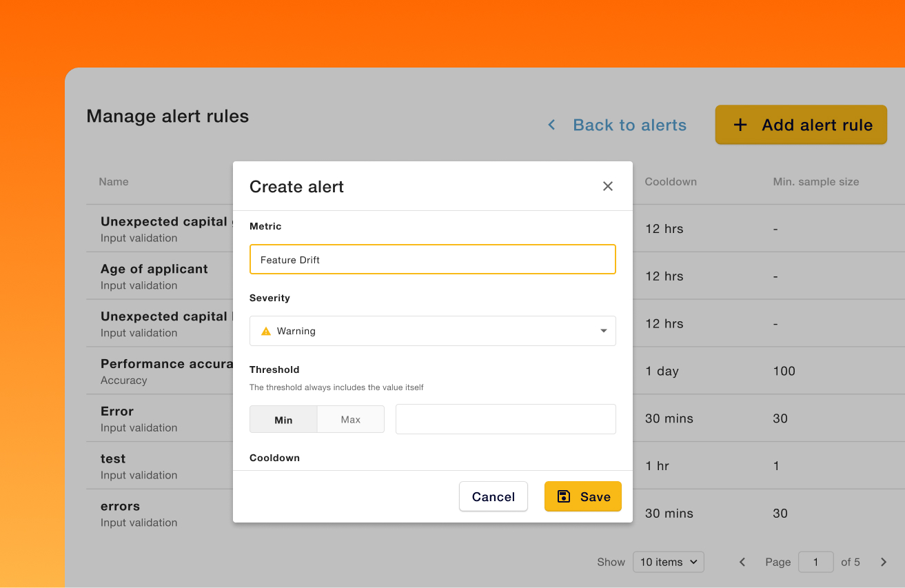Click the Cooldown column header
The height and width of the screenshot is (588, 905).
tap(671, 182)
